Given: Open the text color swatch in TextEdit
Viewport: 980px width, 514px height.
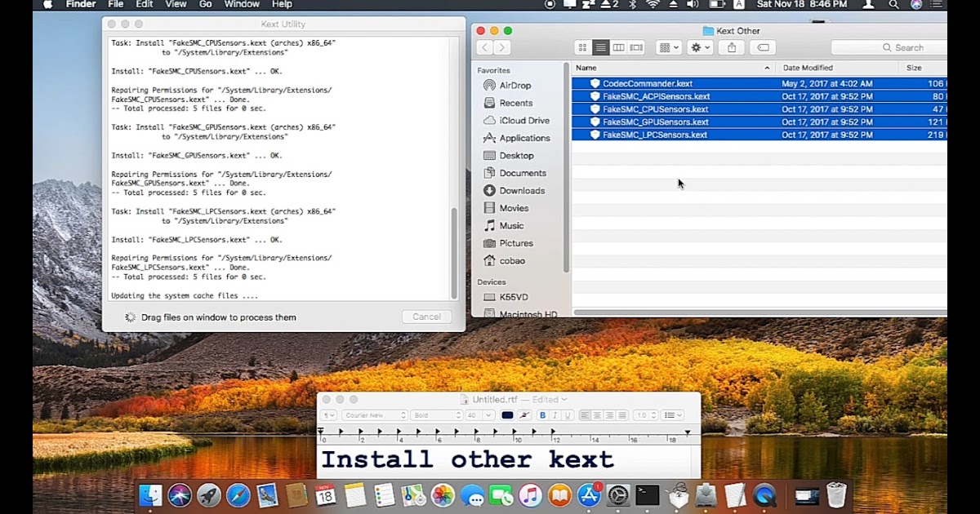Looking at the screenshot, I should click(507, 415).
